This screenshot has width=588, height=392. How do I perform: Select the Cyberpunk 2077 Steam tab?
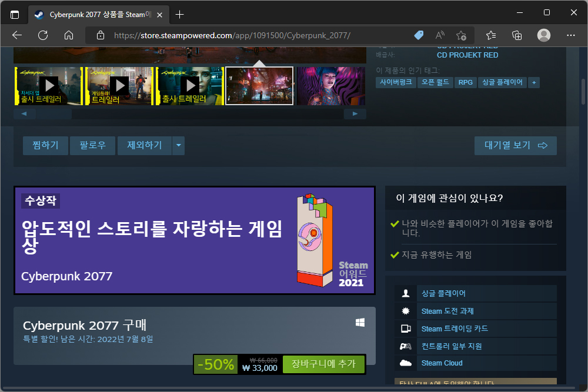tap(99, 15)
